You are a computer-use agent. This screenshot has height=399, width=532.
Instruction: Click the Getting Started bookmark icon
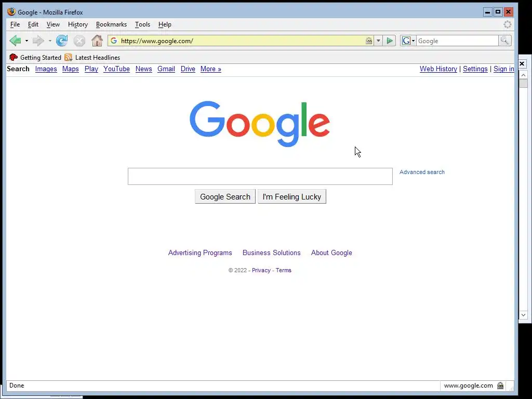click(13, 57)
